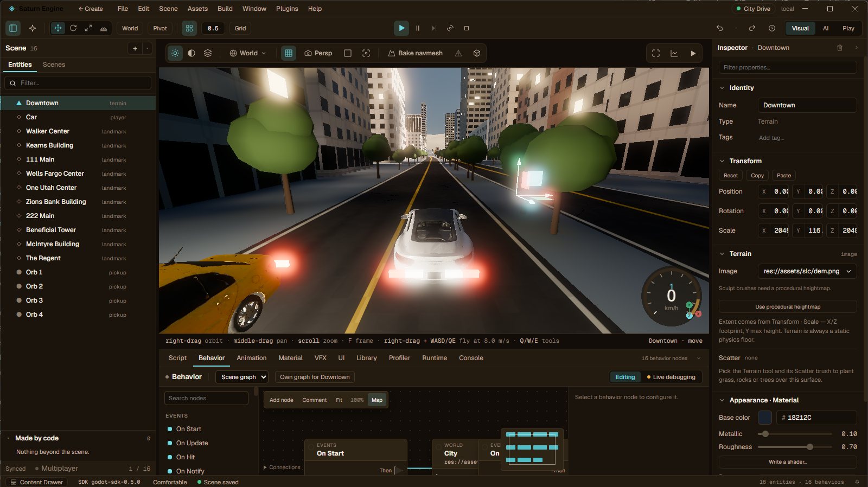Toggle the viewport lighting sun icon
This screenshot has width=868, height=487.
(175, 53)
